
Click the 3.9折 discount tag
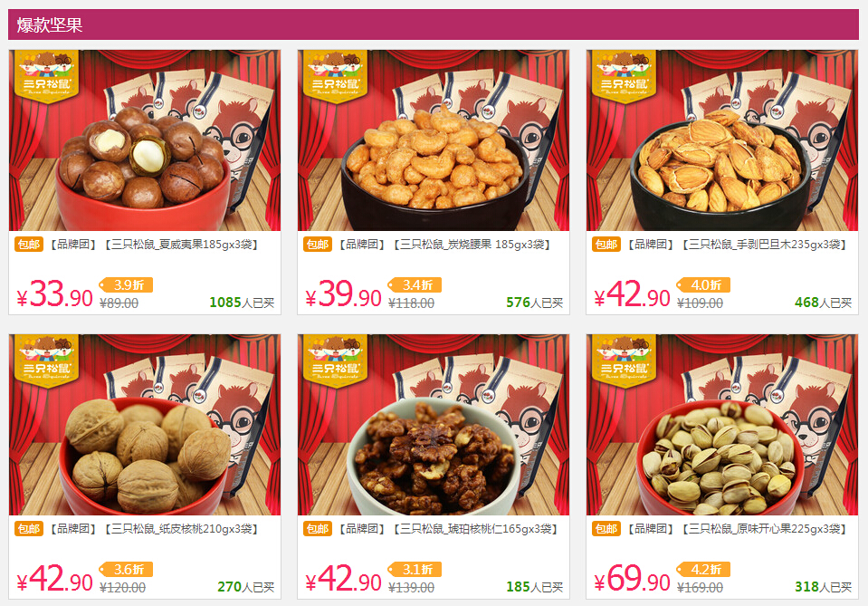pyautogui.click(x=126, y=284)
